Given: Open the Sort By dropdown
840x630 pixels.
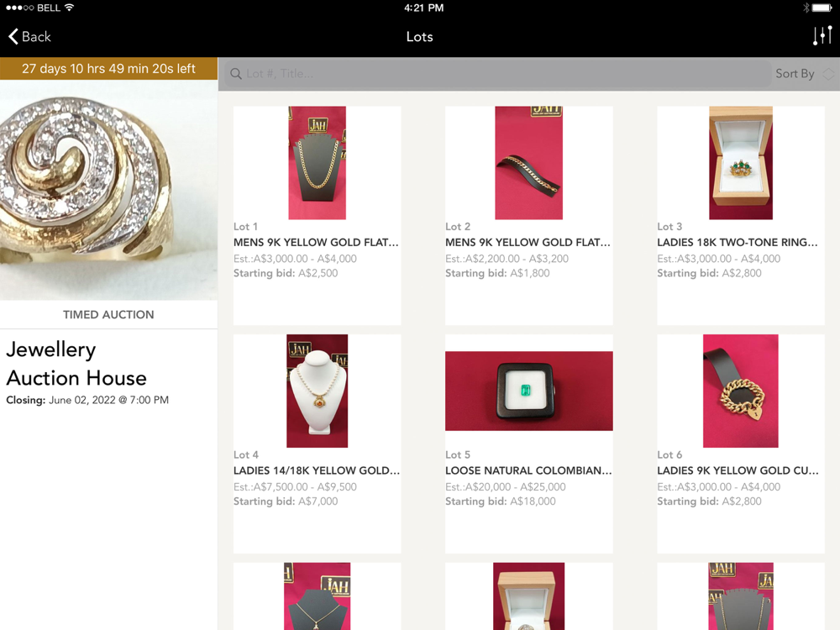Looking at the screenshot, I should pyautogui.click(x=804, y=74).
